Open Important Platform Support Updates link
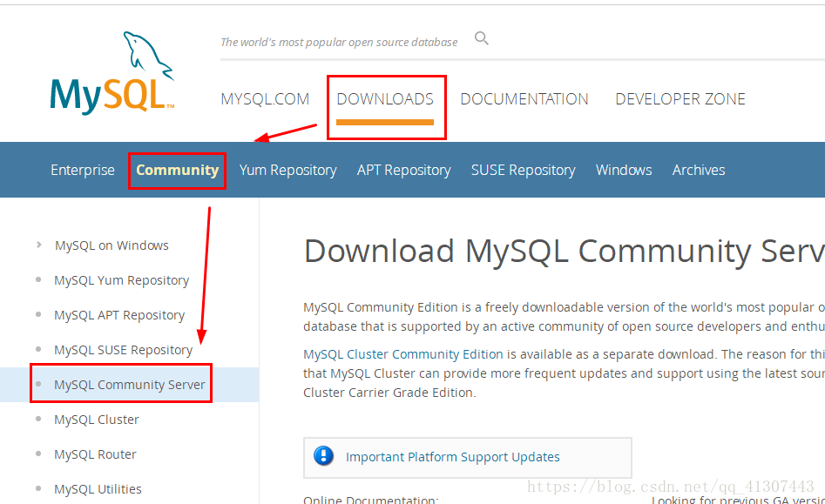 452,457
